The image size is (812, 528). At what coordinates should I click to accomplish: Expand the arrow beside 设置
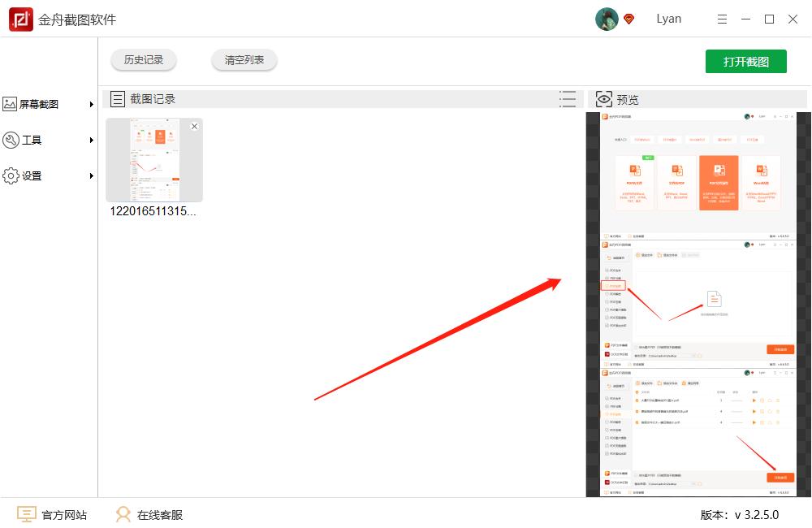pyautogui.click(x=92, y=176)
